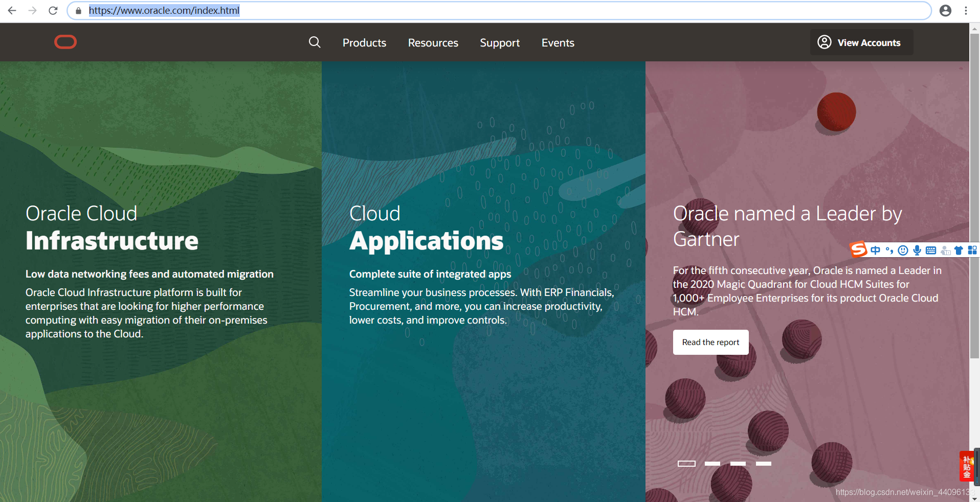The width and height of the screenshot is (980, 502).
Task: Click the padlock site info icon
Action: tap(78, 11)
